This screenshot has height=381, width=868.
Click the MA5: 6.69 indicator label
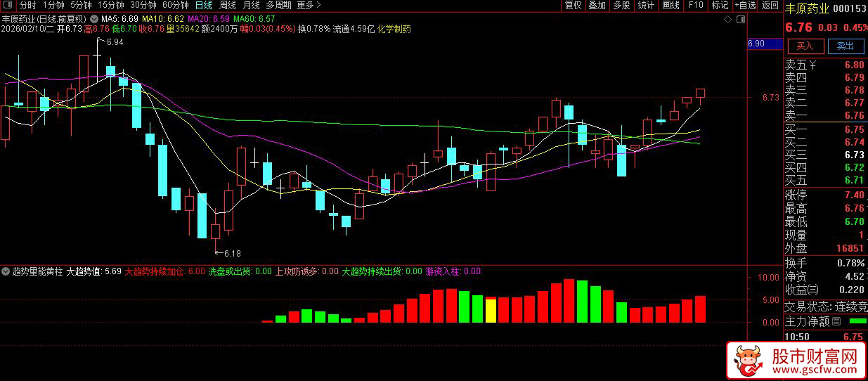119,18
